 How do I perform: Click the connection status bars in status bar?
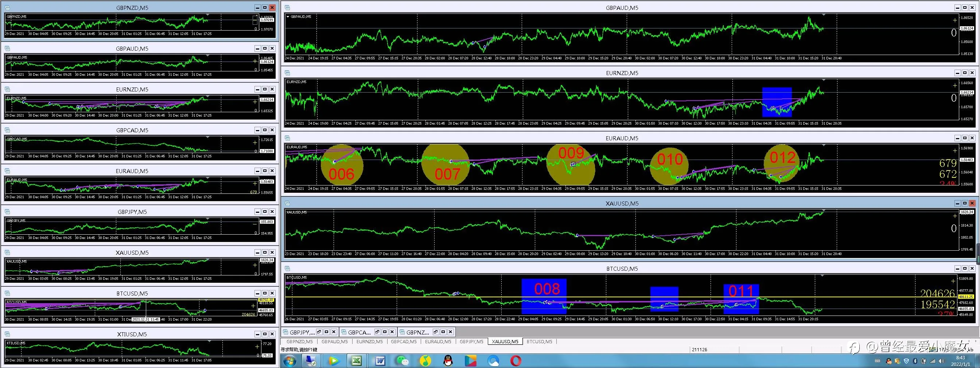pyautogui.click(x=933, y=349)
